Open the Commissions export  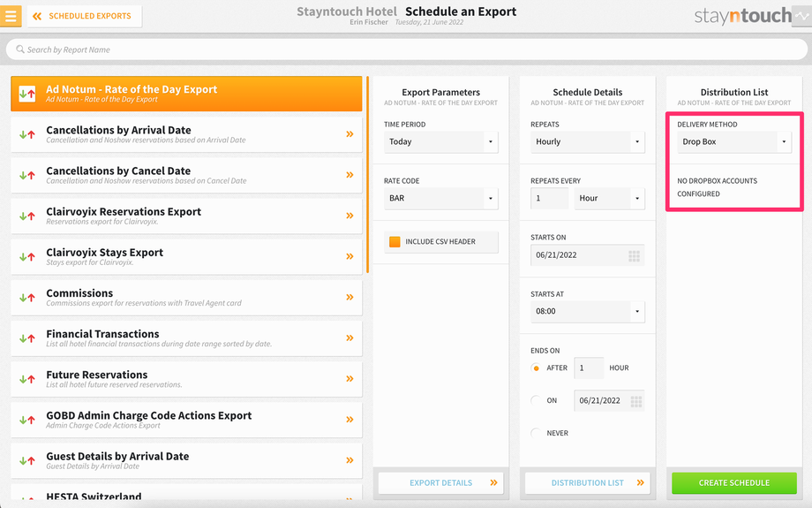[186, 298]
